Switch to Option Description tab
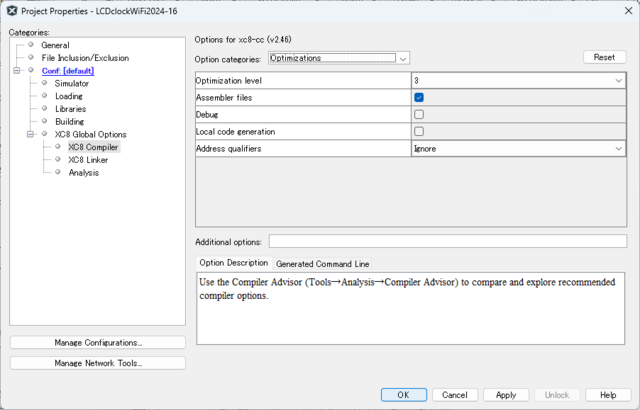This screenshot has height=410, width=640. (233, 263)
